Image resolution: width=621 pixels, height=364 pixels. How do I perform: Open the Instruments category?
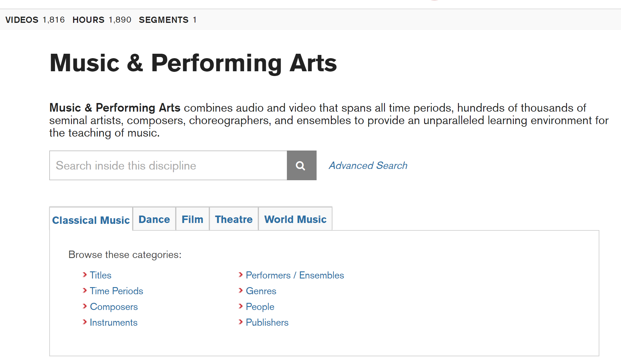click(113, 322)
